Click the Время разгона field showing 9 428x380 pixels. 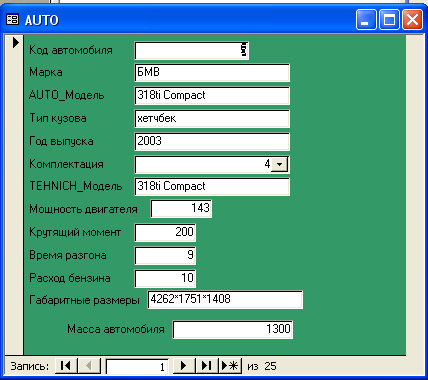pos(165,255)
